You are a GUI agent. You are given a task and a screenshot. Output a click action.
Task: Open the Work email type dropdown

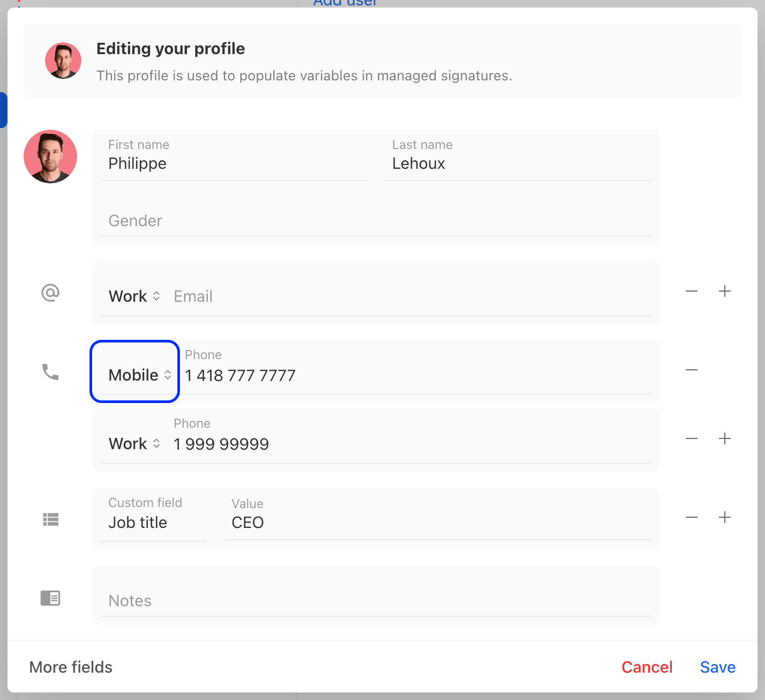(134, 296)
